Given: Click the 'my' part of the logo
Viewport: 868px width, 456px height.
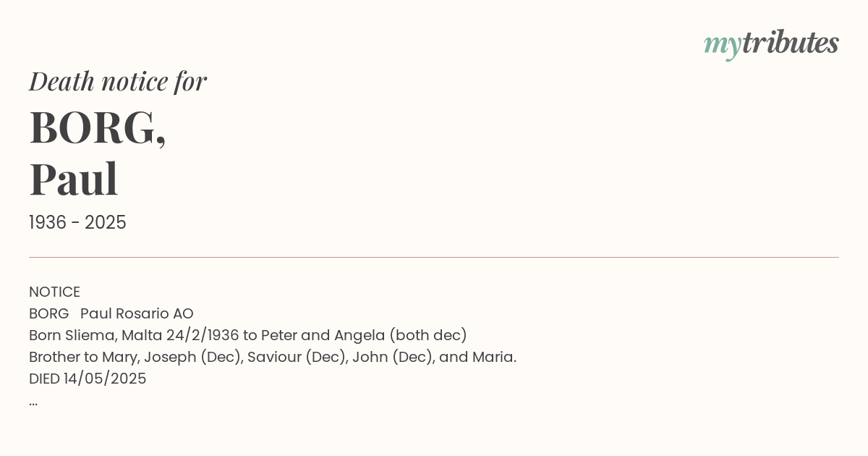Looking at the screenshot, I should [722, 46].
